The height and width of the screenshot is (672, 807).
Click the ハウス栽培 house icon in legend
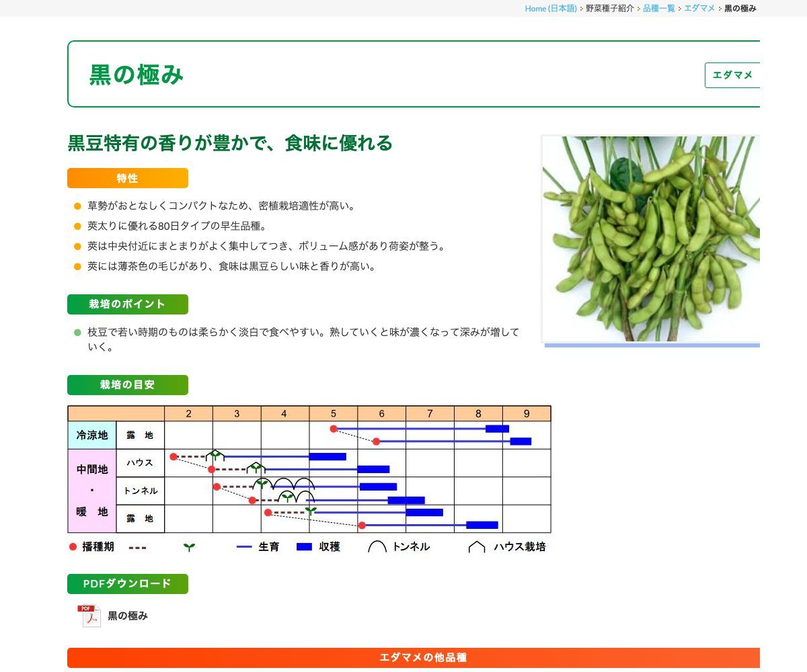[477, 547]
